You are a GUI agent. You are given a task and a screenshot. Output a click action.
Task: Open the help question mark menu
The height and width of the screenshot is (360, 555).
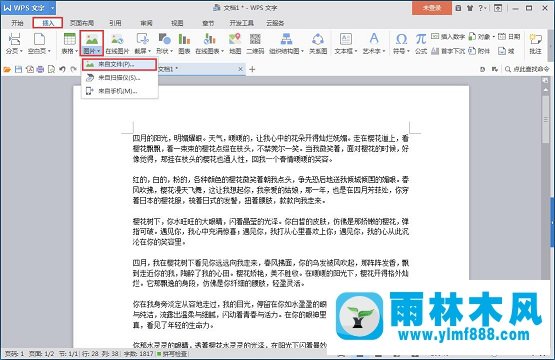click(482, 8)
